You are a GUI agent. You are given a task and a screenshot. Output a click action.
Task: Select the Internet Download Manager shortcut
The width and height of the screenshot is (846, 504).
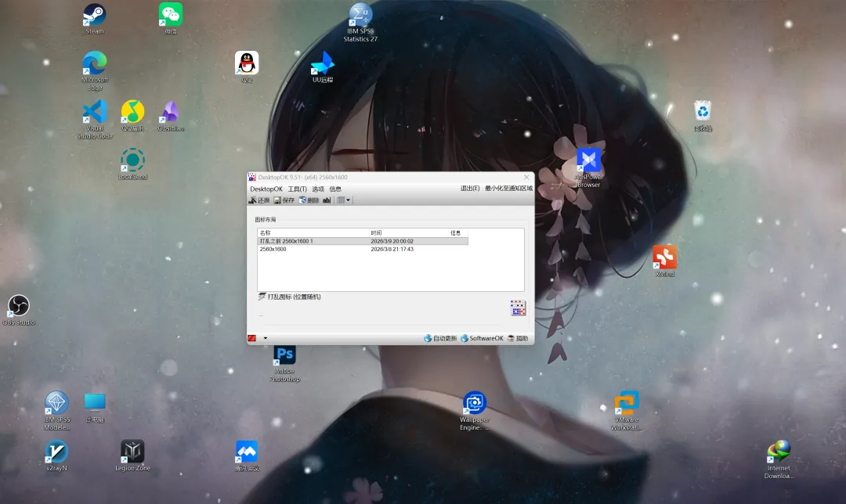(779, 459)
